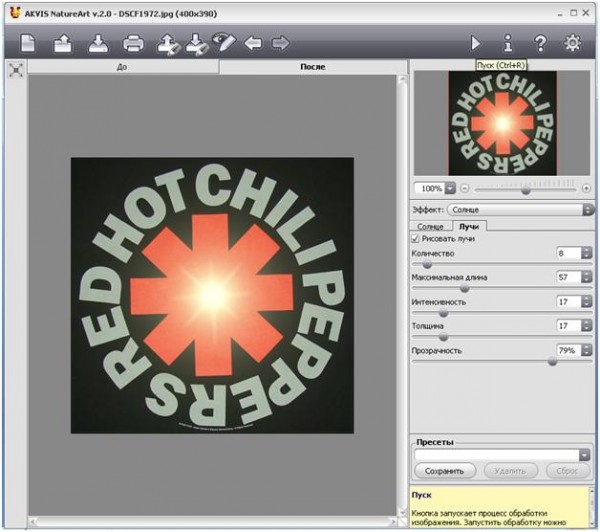Open program info with the i icon
This screenshot has width=600, height=532.
coord(508,43)
